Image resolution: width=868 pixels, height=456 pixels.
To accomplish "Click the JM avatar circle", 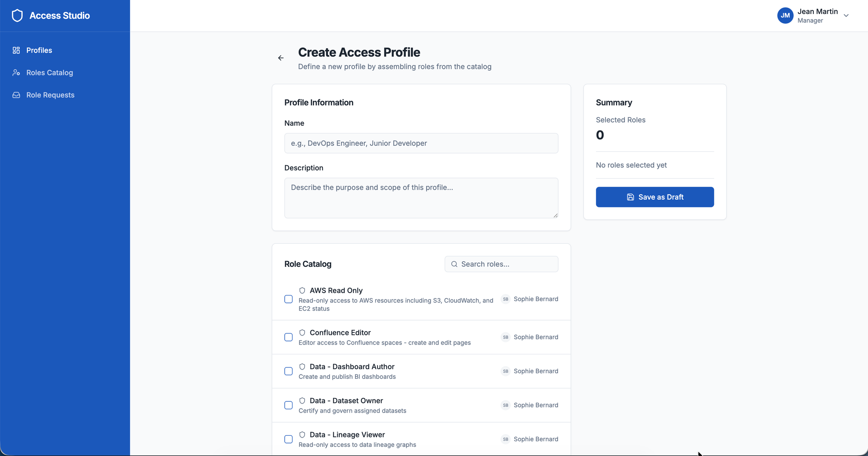I will [x=785, y=16].
